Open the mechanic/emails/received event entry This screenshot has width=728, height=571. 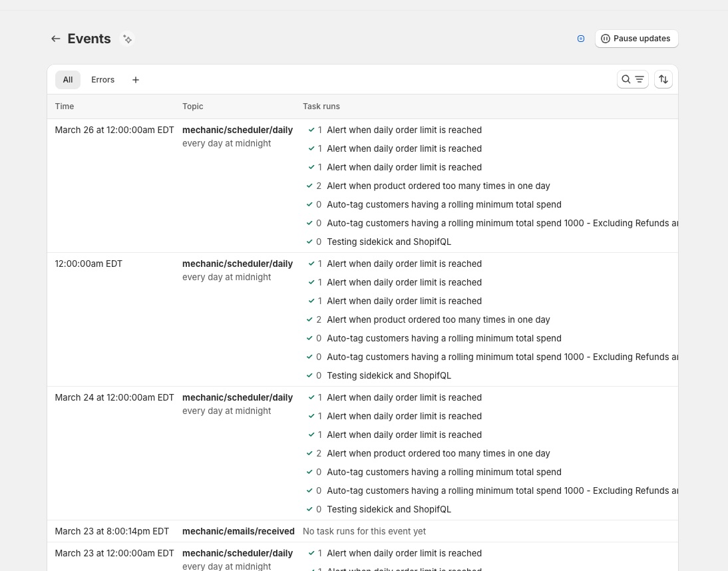pyautogui.click(x=238, y=531)
